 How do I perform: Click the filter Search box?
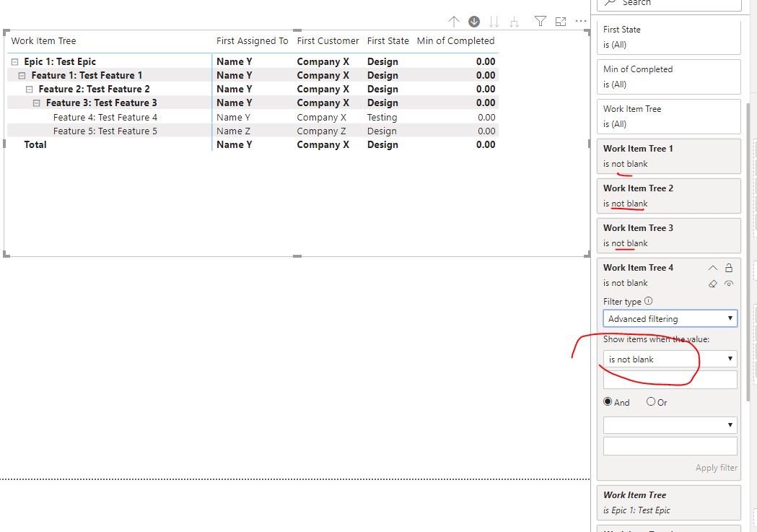click(x=669, y=4)
